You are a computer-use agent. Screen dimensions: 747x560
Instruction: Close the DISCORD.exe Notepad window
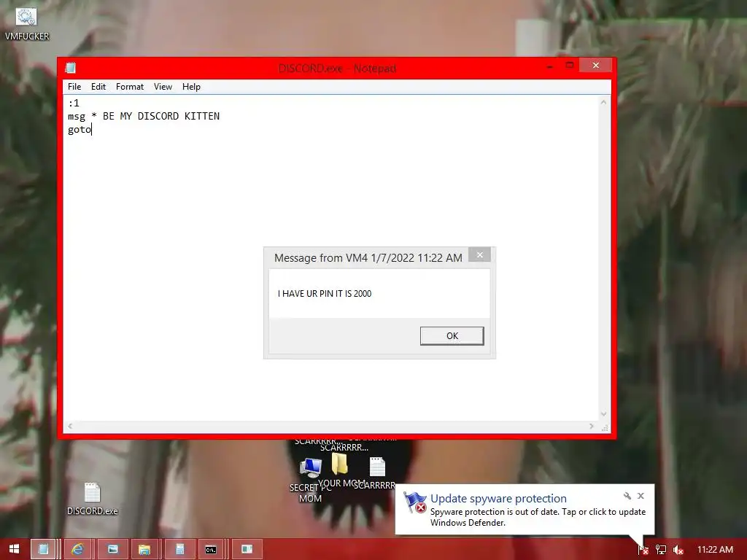click(x=595, y=65)
